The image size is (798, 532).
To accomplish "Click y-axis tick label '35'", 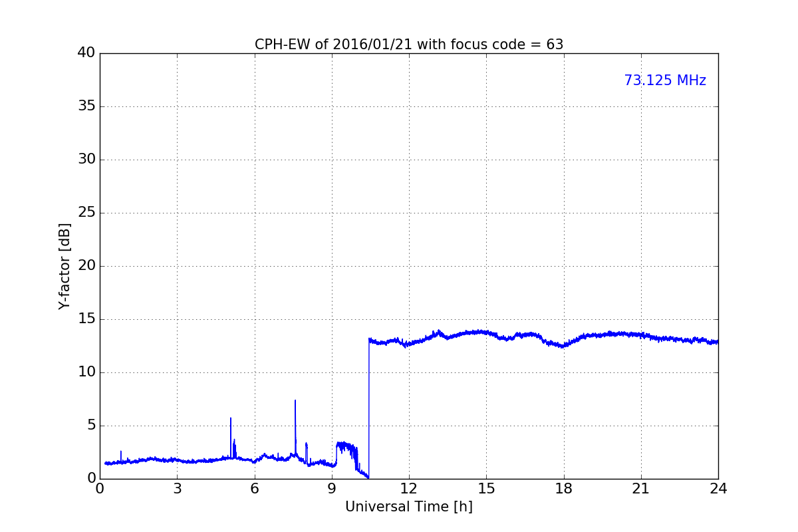I will click(86, 106).
